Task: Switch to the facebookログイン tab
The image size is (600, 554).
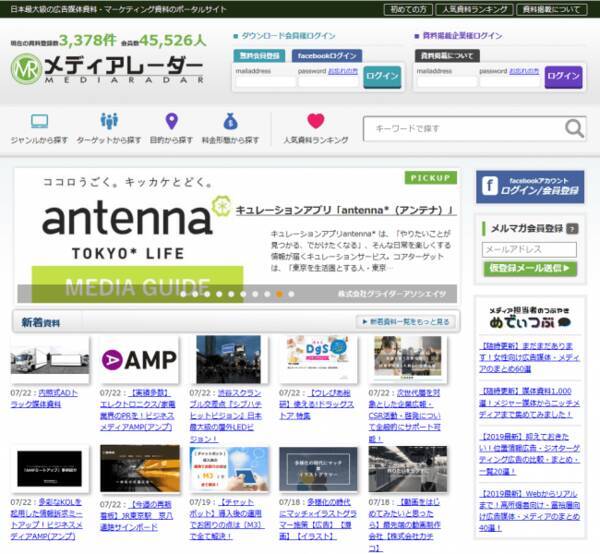Action: pos(326,56)
